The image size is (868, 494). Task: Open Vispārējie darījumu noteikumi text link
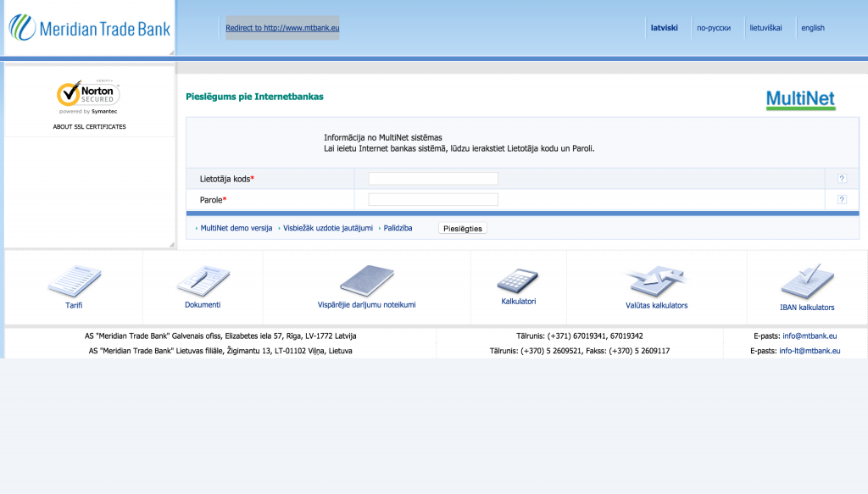point(366,305)
